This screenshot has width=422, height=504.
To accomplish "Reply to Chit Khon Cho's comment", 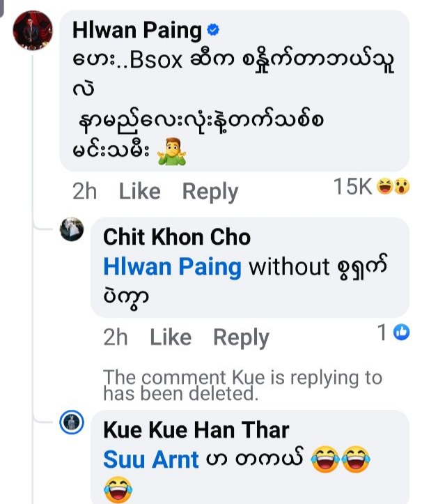I will pos(240,337).
